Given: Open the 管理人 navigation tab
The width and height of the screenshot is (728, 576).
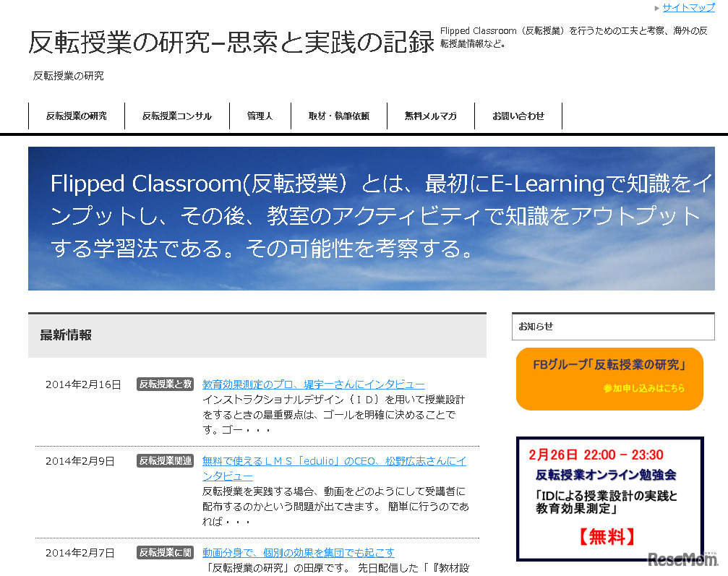Looking at the screenshot, I should point(260,116).
